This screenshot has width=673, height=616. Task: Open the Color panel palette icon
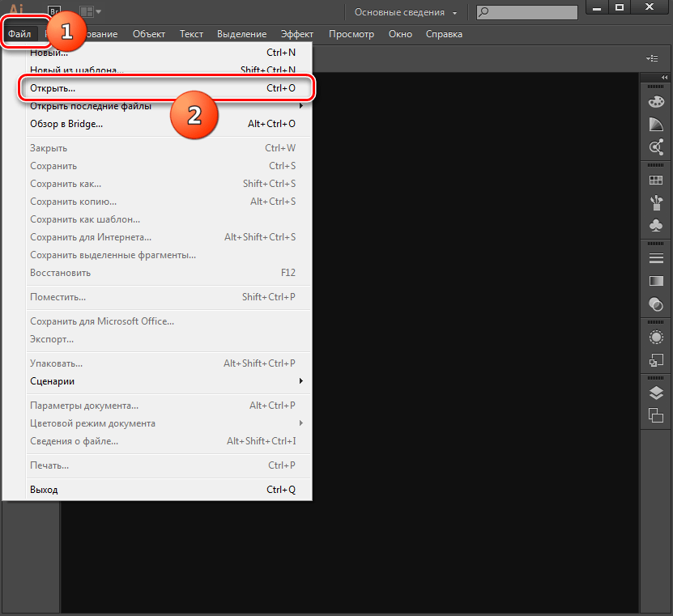click(656, 102)
